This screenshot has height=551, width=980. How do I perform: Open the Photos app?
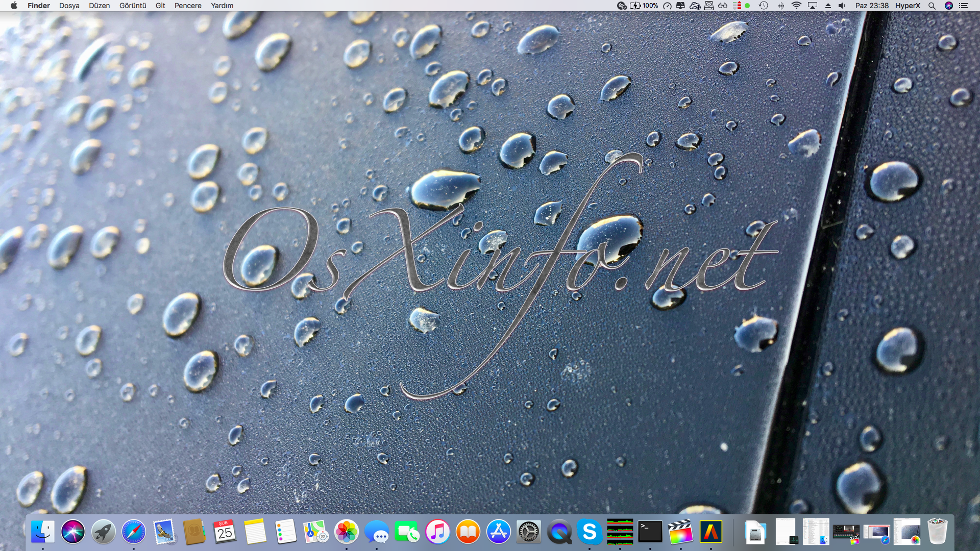click(x=347, y=532)
